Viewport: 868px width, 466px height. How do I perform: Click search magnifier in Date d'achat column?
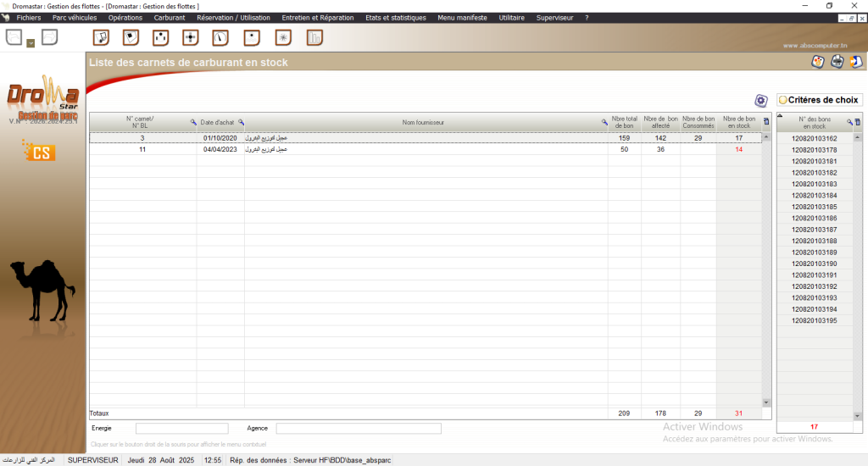point(241,122)
